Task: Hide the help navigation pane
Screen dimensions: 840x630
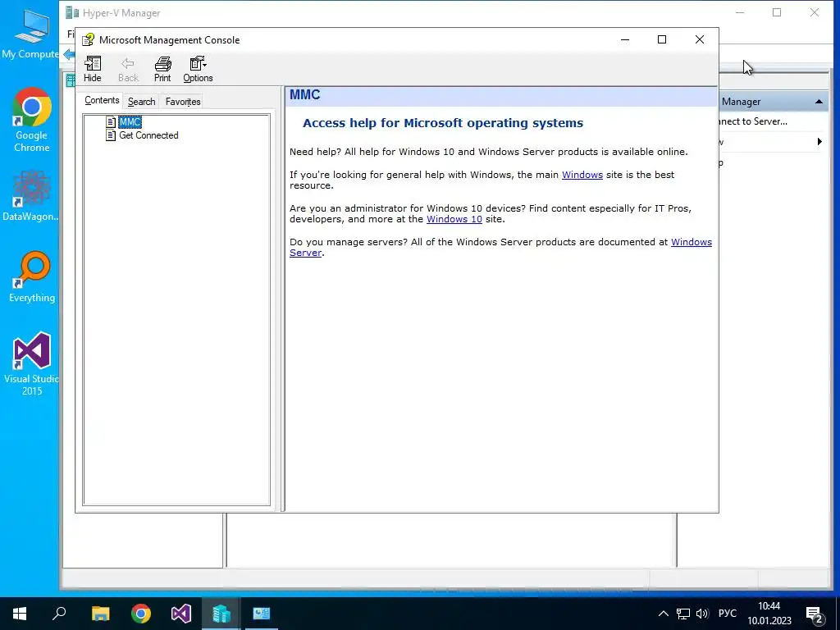Action: [x=92, y=69]
